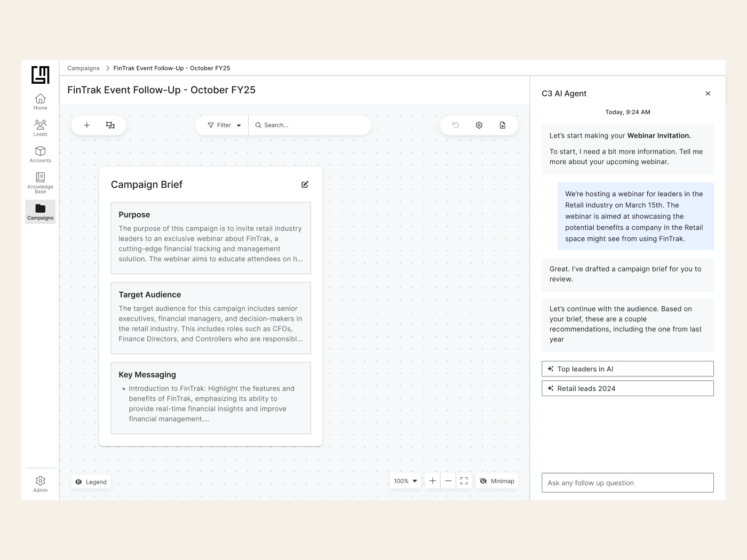Image resolution: width=747 pixels, height=560 pixels.
Task: Edit the Campaign Brief with pencil icon
Action: 305,185
